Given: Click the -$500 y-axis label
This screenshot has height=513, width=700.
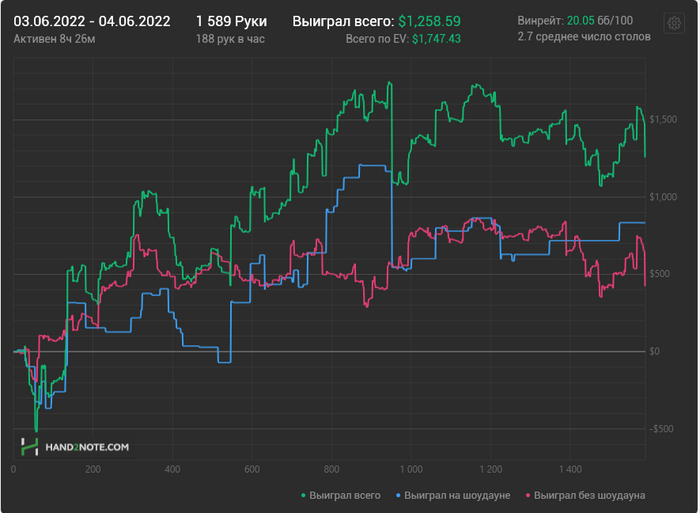Looking at the screenshot, I should click(x=662, y=429).
